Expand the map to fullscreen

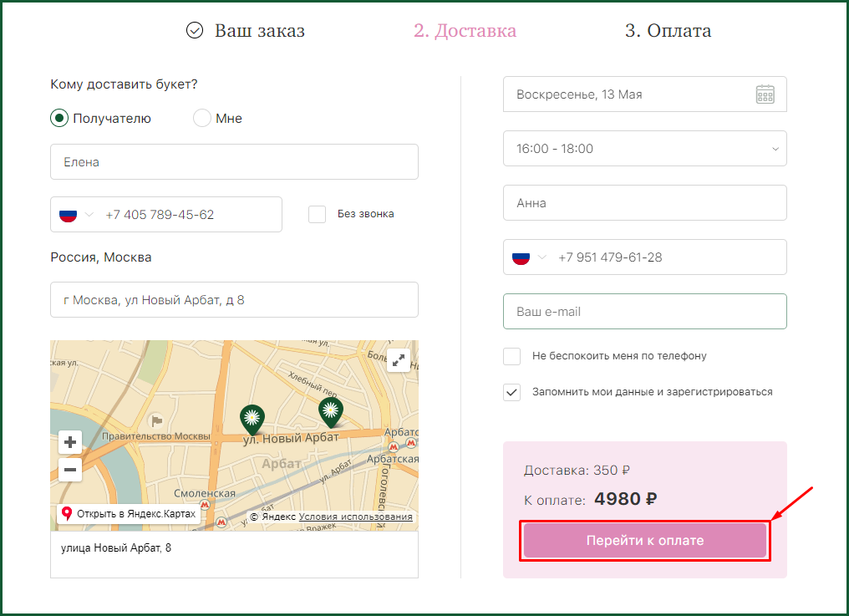[399, 359]
